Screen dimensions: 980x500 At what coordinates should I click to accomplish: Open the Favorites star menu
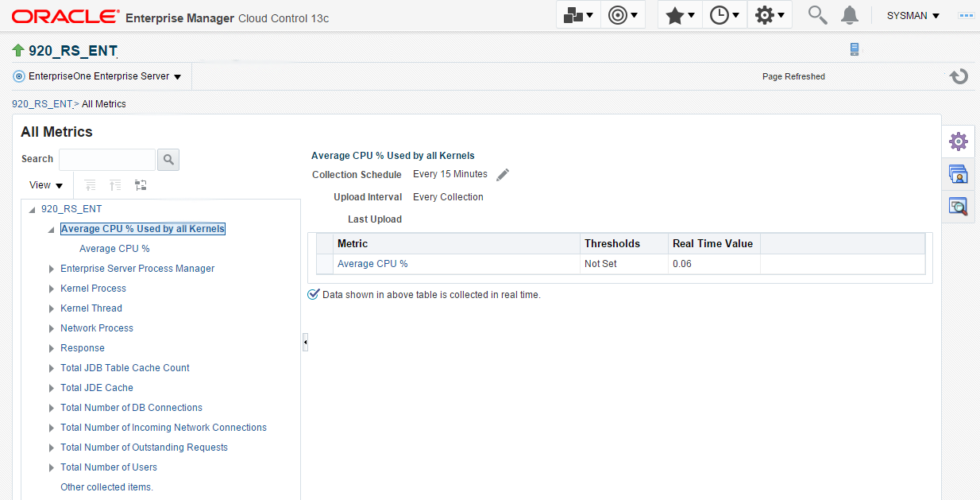tap(680, 15)
